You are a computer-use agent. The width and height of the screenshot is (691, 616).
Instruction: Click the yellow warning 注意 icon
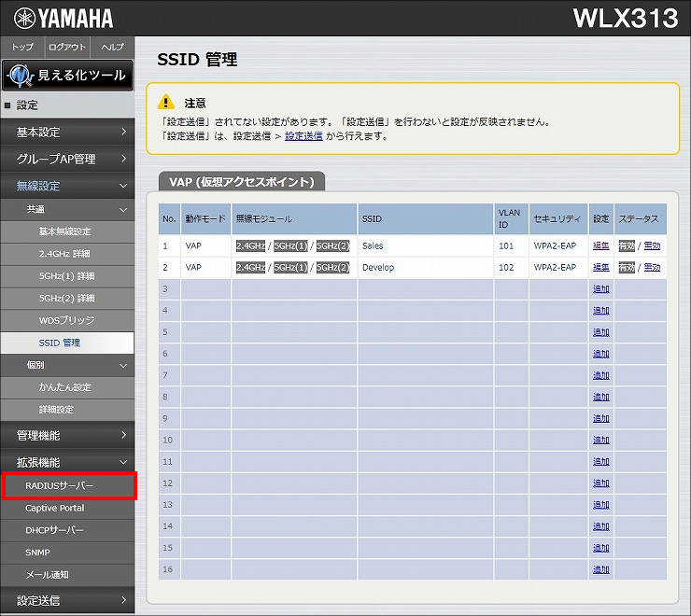(165, 102)
